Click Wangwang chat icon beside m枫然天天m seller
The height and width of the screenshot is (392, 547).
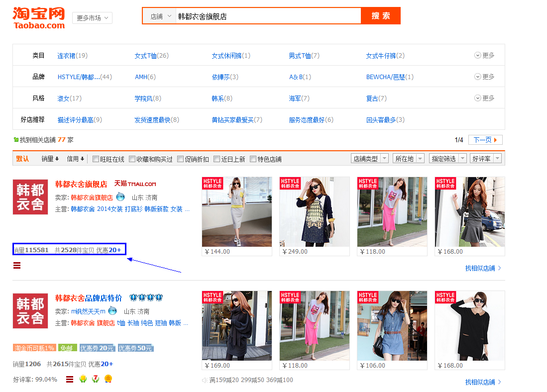[112, 310]
